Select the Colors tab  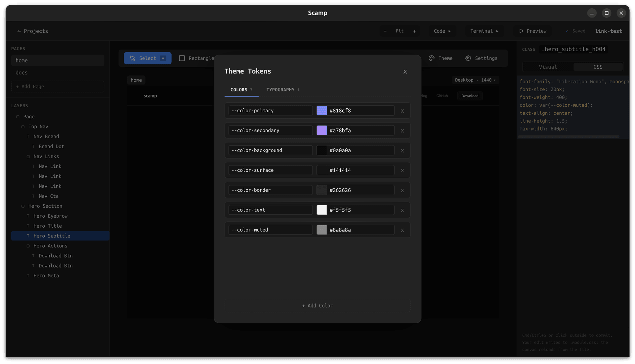pyautogui.click(x=241, y=90)
